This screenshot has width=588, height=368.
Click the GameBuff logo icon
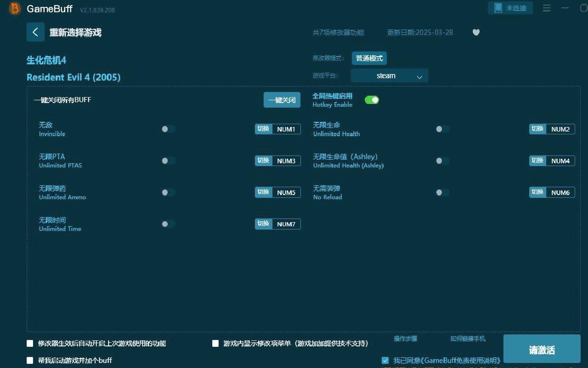point(15,8)
